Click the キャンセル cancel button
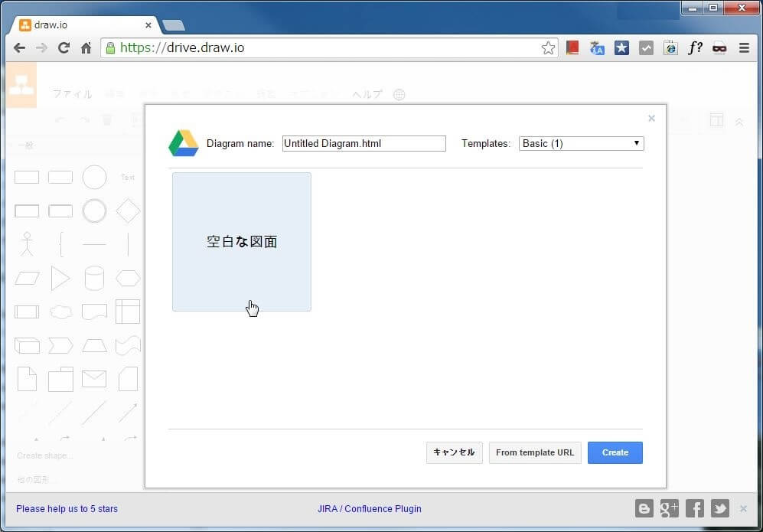763x532 pixels. point(454,452)
